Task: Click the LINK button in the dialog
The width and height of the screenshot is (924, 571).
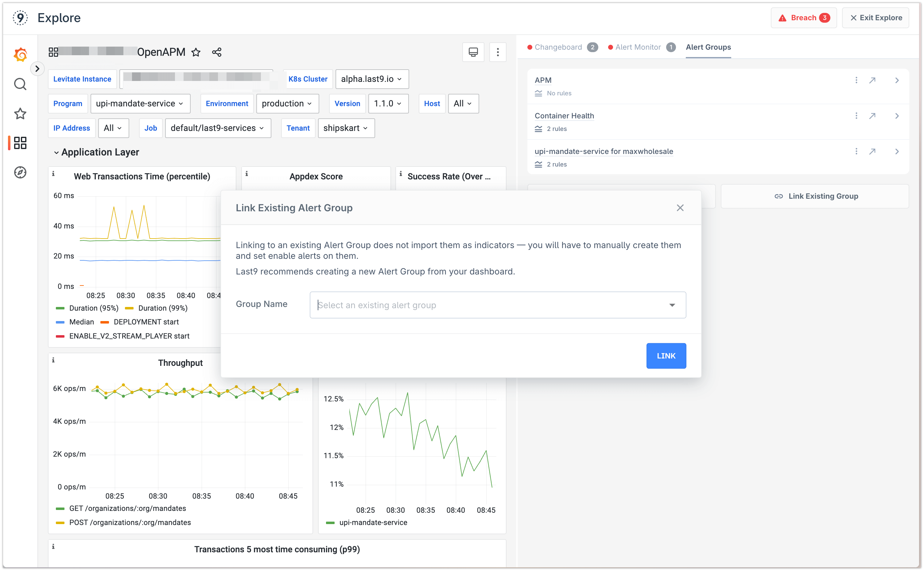Action: pyautogui.click(x=666, y=356)
